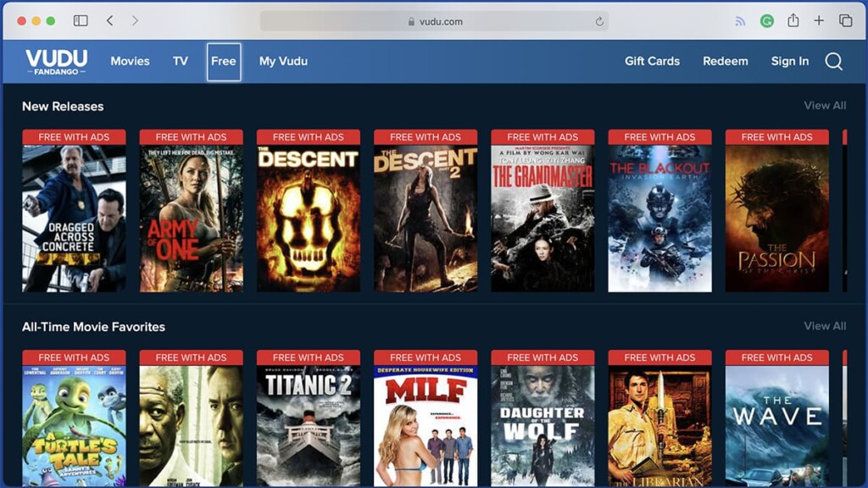Click the padlock icon in address bar
This screenshot has height=488, width=868.
pyautogui.click(x=411, y=21)
